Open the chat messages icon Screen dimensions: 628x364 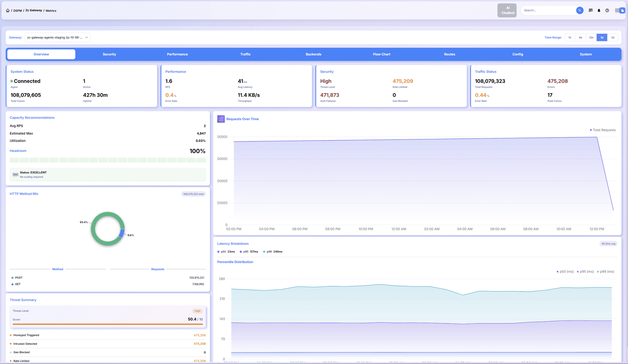point(591,10)
